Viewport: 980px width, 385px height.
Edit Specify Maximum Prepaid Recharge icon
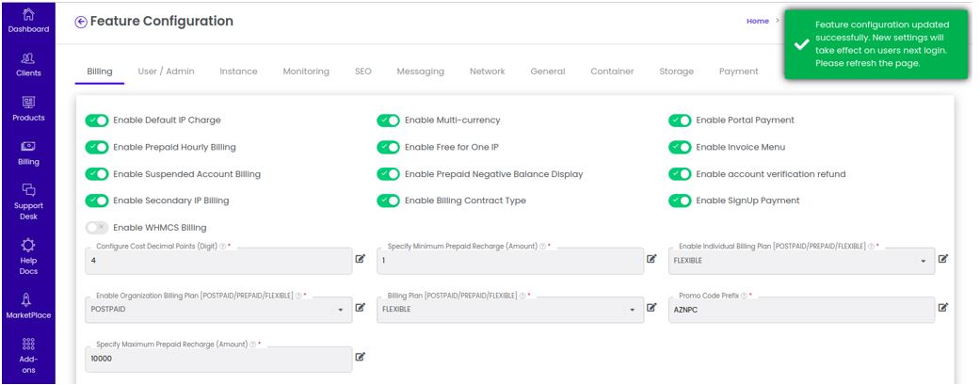point(360,357)
